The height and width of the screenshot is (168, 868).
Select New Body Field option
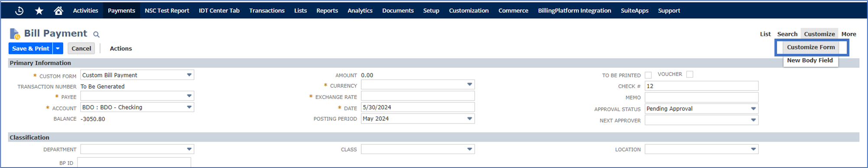pyautogui.click(x=810, y=60)
